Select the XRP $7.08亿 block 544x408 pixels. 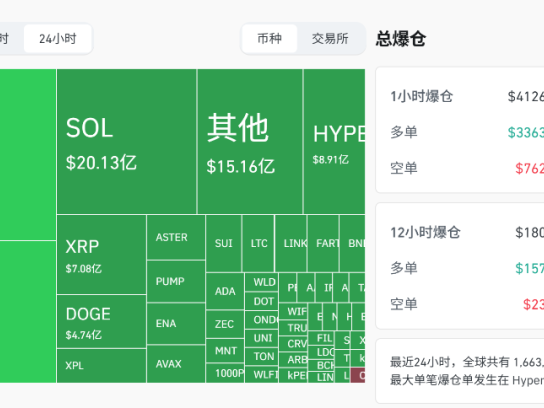(101, 254)
